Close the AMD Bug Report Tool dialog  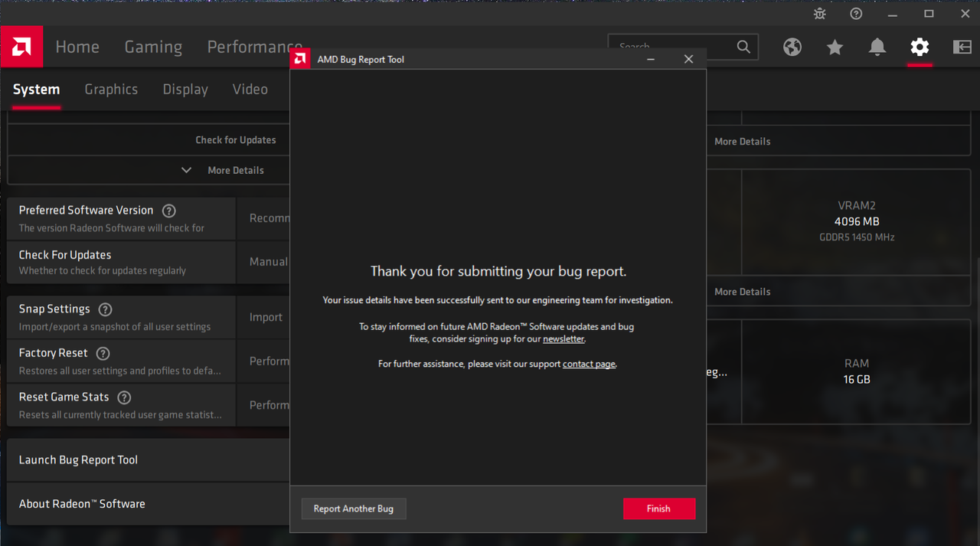point(688,59)
